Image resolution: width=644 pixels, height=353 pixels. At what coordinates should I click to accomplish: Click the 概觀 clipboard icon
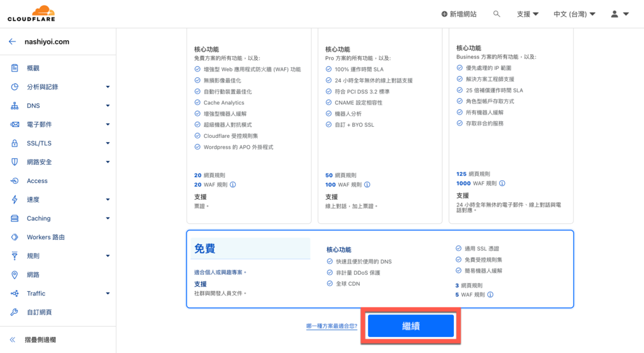(x=15, y=68)
